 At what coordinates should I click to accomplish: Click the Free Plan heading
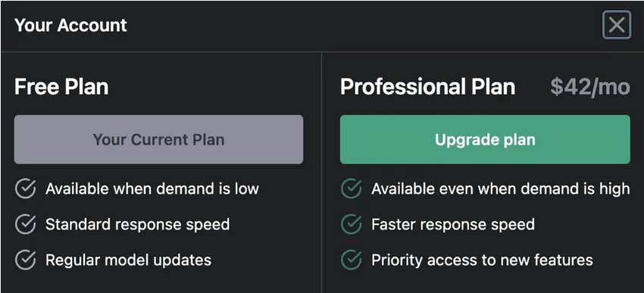tap(61, 87)
